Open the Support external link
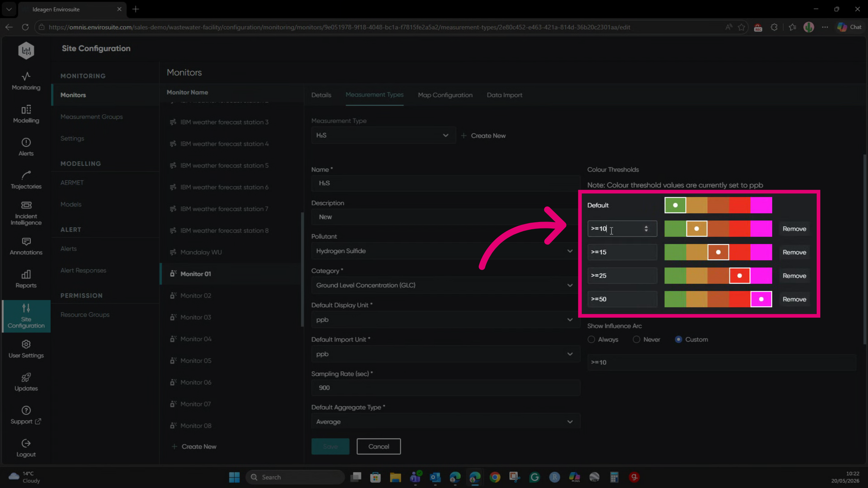The height and width of the screenshot is (488, 868). (x=26, y=415)
